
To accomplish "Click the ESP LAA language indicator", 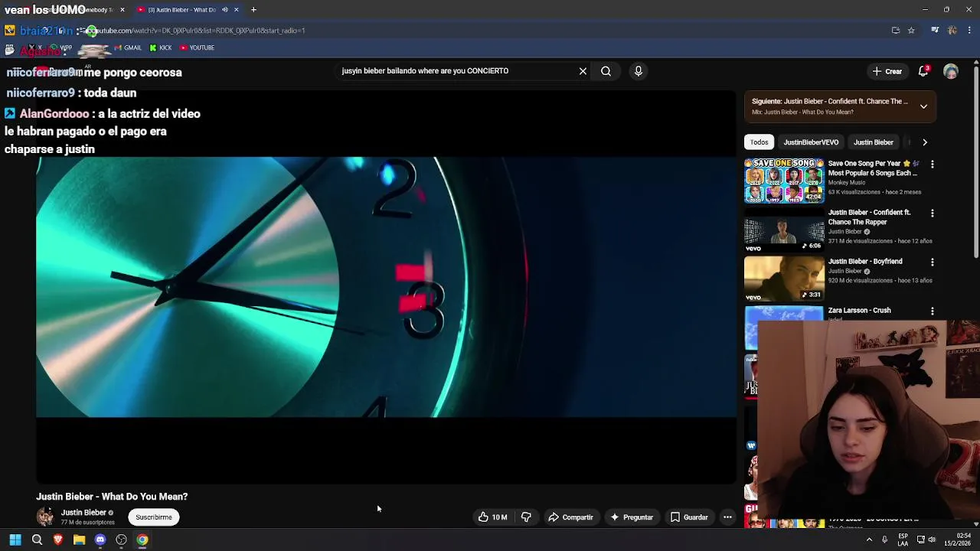I will [x=903, y=540].
